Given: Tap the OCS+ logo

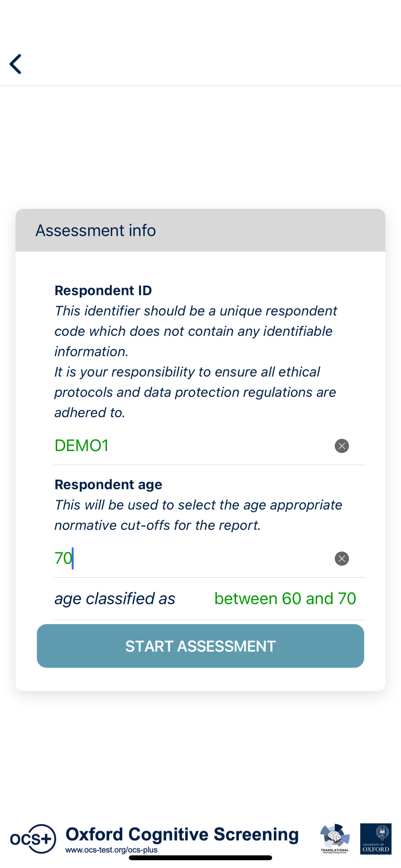Looking at the screenshot, I should [x=33, y=838].
